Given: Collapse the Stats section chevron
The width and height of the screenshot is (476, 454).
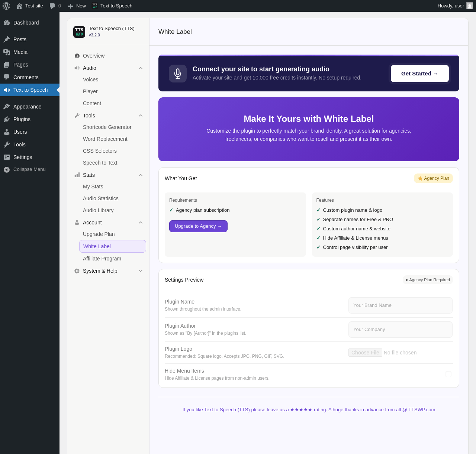Looking at the screenshot, I should click(x=141, y=175).
